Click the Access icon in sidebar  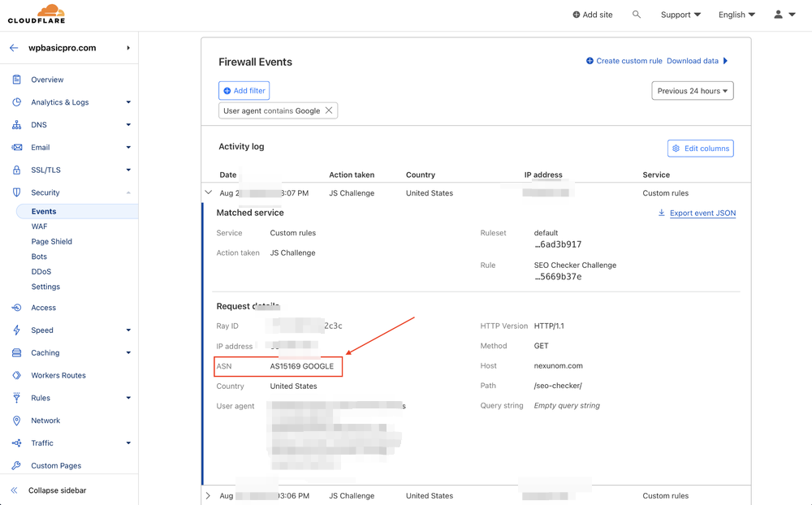(16, 308)
